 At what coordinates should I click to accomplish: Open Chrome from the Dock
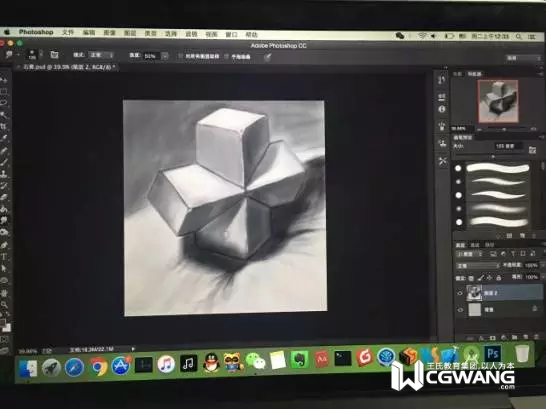(99, 367)
